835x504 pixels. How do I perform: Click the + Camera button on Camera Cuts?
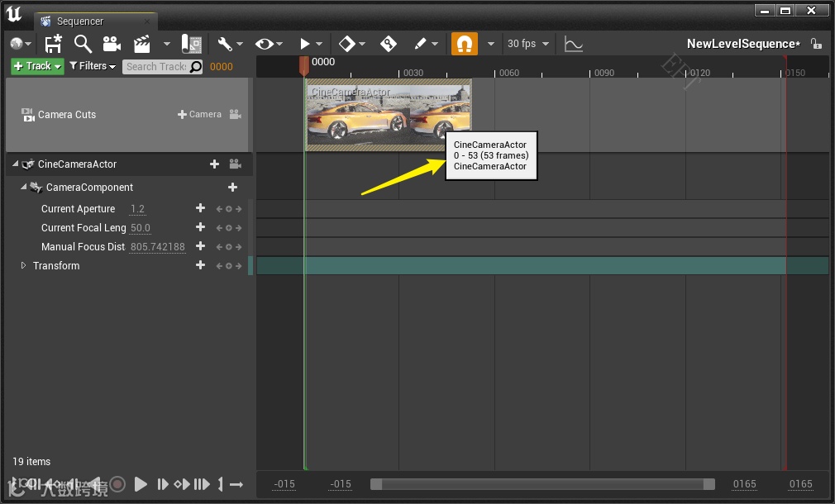click(x=199, y=115)
